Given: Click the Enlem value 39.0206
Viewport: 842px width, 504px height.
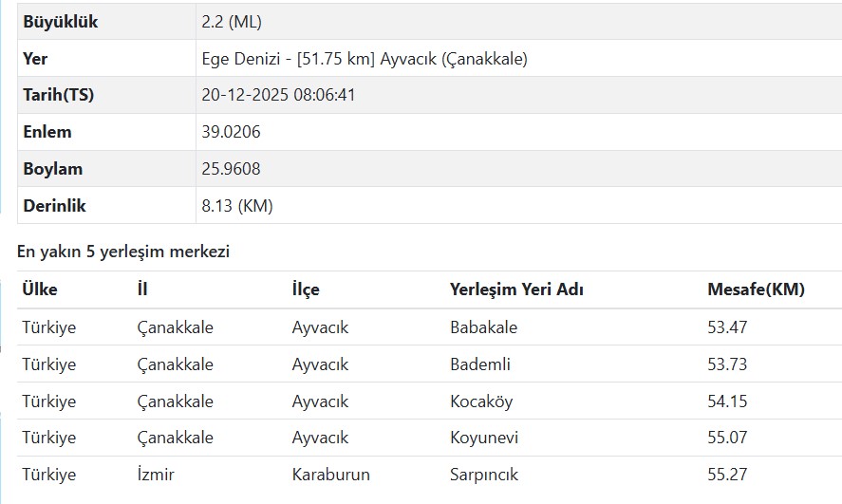Looking at the screenshot, I should click(x=231, y=132).
